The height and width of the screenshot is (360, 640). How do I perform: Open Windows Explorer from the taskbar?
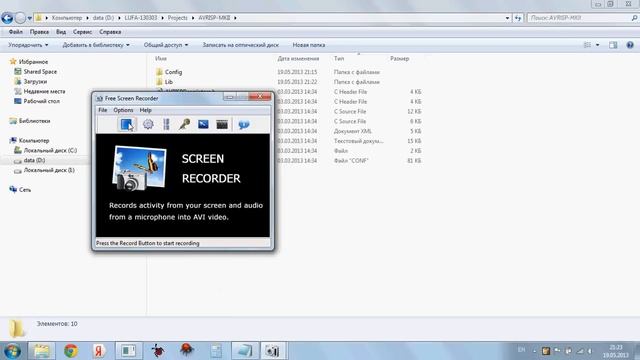click(42, 351)
